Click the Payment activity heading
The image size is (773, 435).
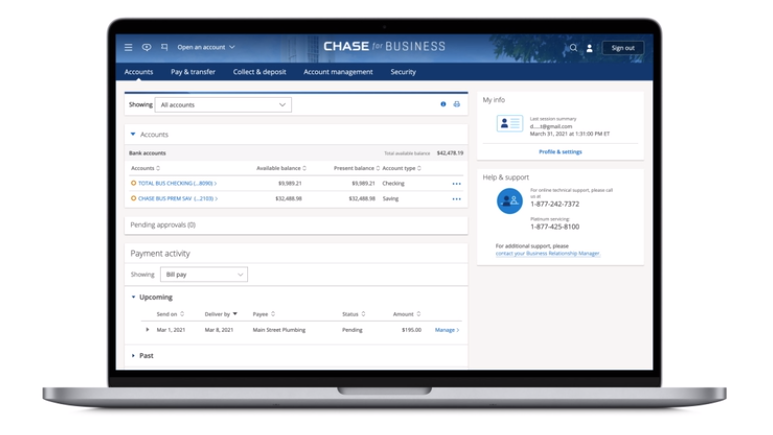pyautogui.click(x=160, y=254)
